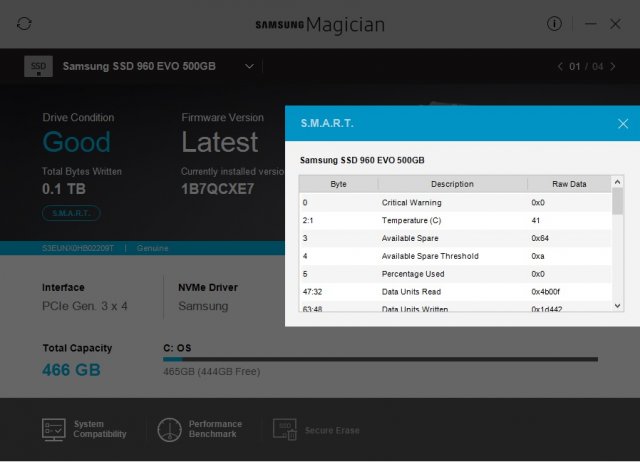Viewport: 640px width, 462px height.
Task: Click the Secure Erase icon
Action: (285, 429)
